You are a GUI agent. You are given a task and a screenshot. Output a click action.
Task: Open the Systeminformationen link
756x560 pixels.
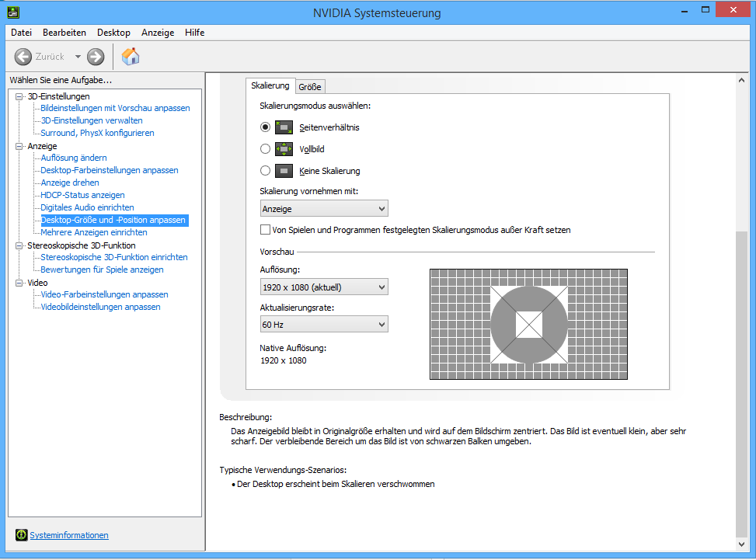[69, 535]
